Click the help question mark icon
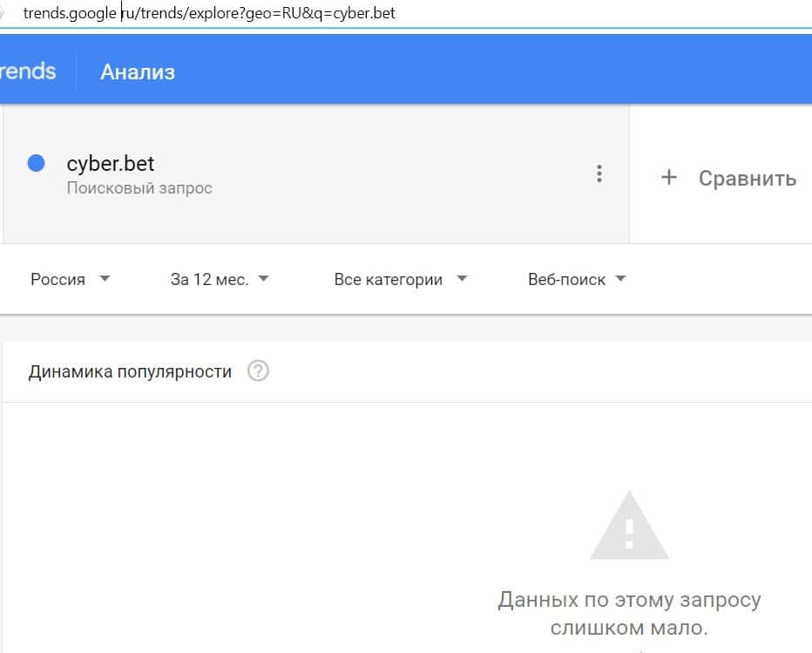 pos(258,371)
